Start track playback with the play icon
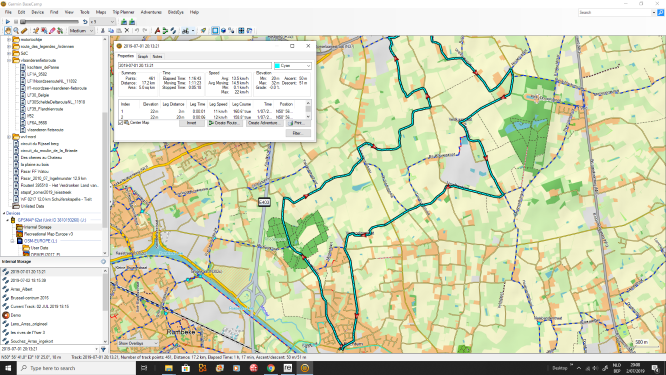Viewport: 666px width, 375px height. pyautogui.click(x=8, y=21)
